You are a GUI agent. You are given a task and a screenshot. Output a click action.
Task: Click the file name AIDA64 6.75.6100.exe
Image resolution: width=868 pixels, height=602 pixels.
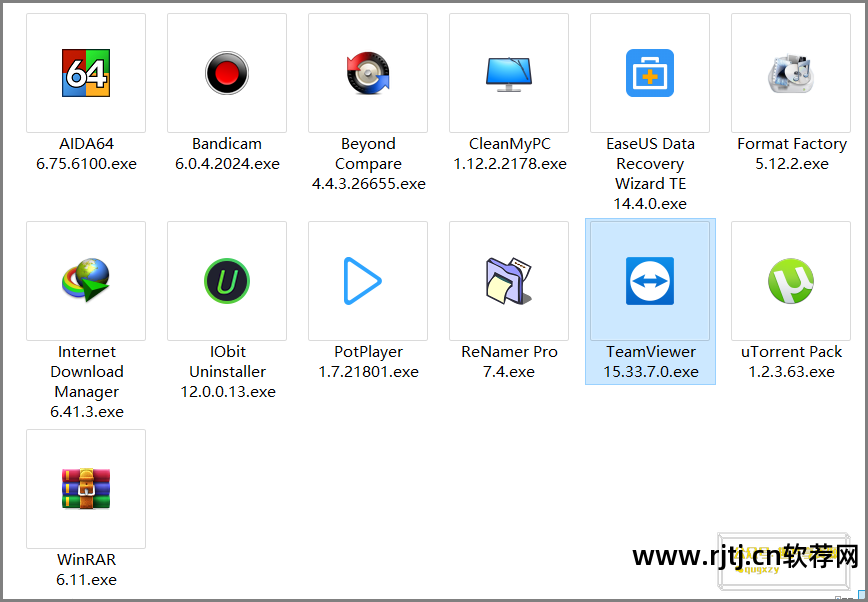86,153
